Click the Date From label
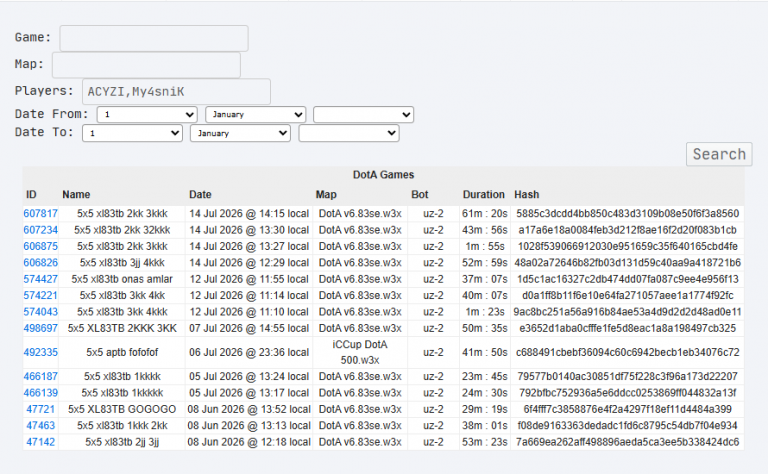768x474 pixels. [51, 114]
